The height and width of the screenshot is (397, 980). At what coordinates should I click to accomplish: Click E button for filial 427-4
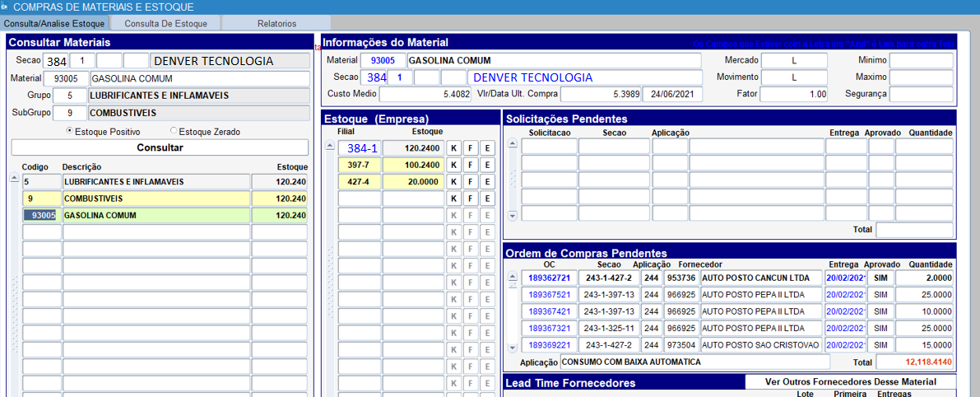click(x=487, y=182)
